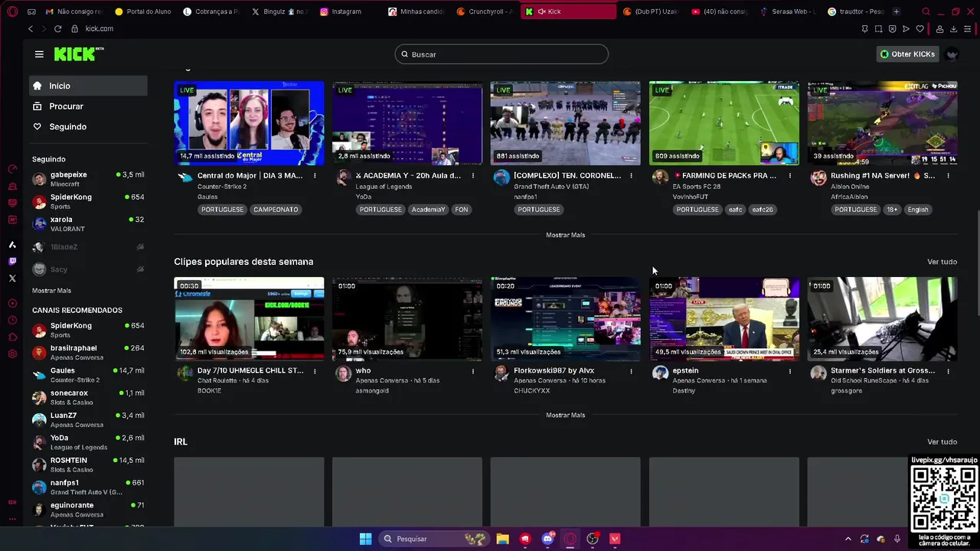Open X (Twitter) in the Opera GX sidebar
980x551 pixels.
coord(12,279)
